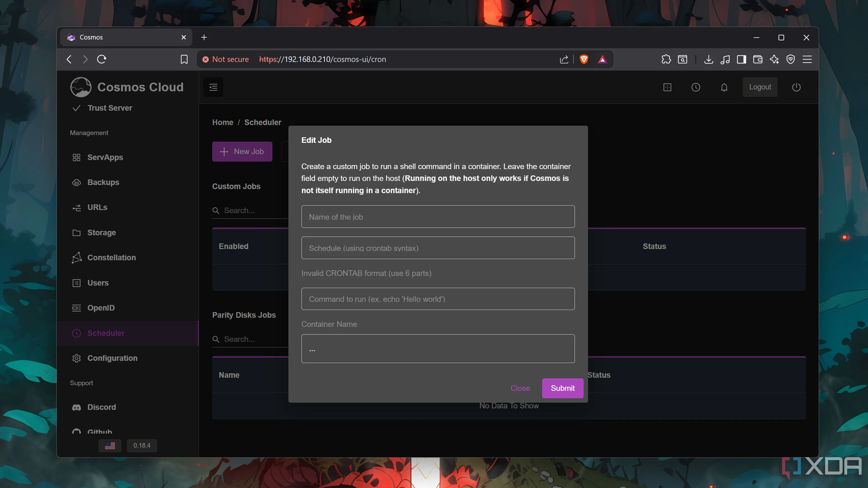Image resolution: width=868 pixels, height=488 pixels.
Task: Click the clock icon in the Cosmos header
Action: coord(696,87)
